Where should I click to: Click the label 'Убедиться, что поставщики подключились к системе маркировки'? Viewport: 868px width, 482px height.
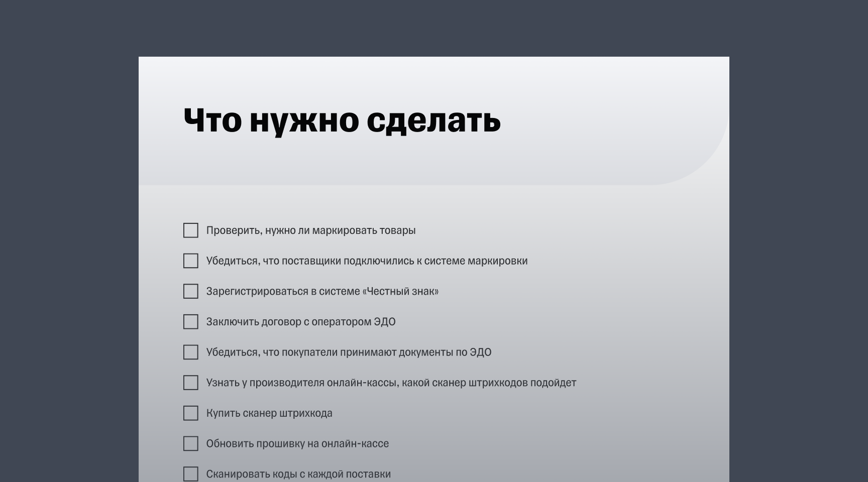click(x=367, y=261)
